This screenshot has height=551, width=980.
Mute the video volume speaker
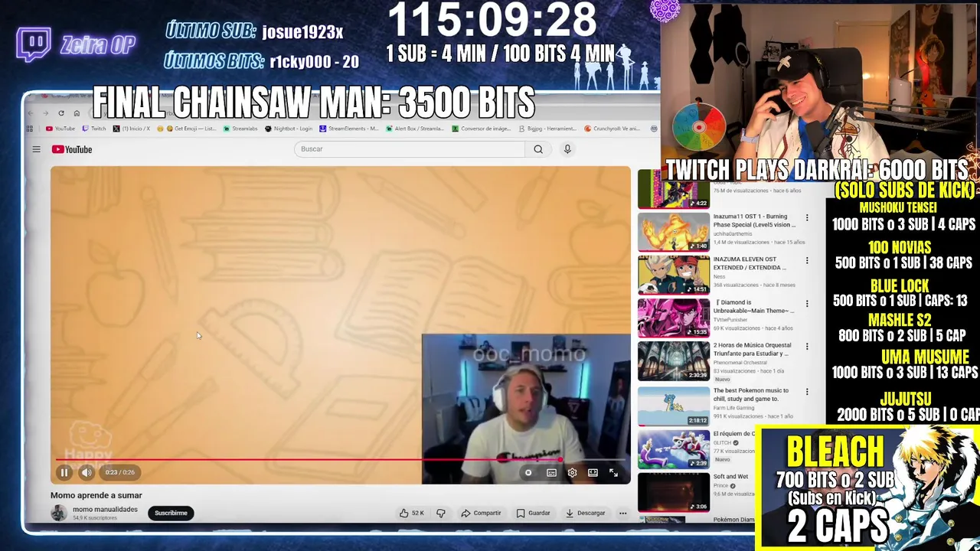click(x=87, y=473)
